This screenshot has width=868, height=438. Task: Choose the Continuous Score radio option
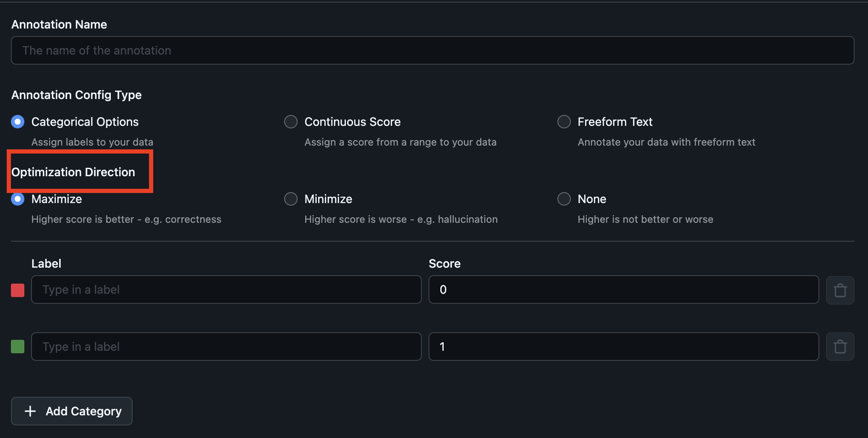[x=291, y=122]
